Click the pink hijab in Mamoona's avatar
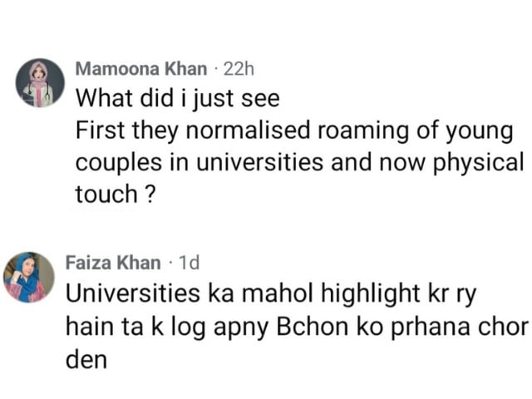The height and width of the screenshot is (399, 532). coord(38,75)
